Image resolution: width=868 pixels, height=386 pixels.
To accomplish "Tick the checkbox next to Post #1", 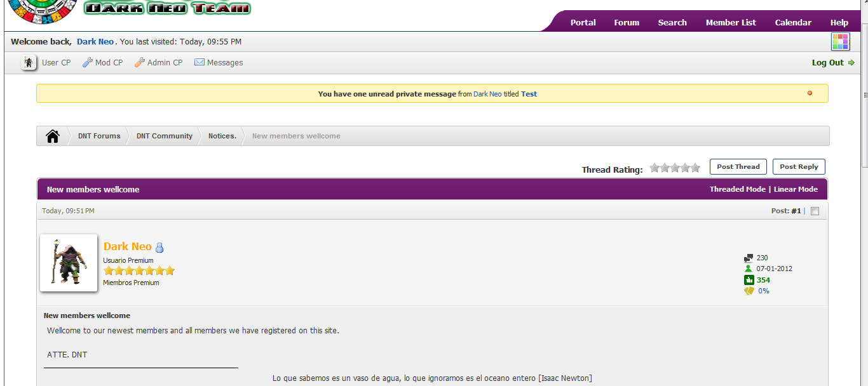I will point(815,211).
